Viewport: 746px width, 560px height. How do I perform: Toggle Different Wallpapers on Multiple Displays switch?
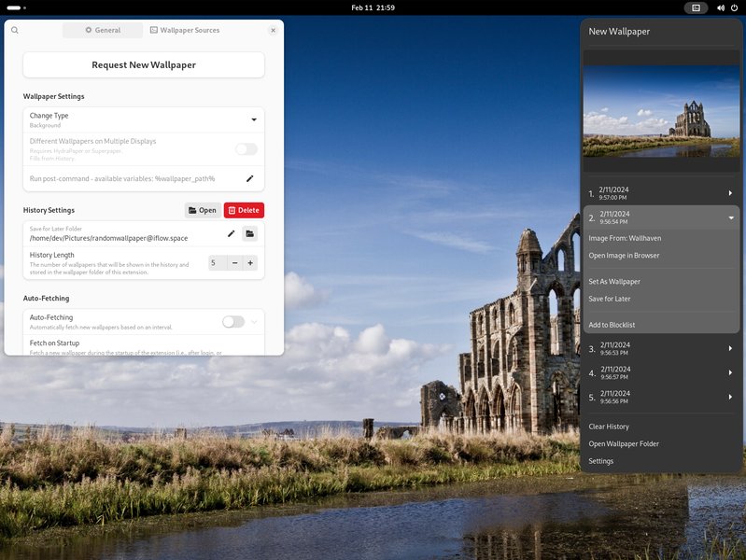(x=246, y=149)
